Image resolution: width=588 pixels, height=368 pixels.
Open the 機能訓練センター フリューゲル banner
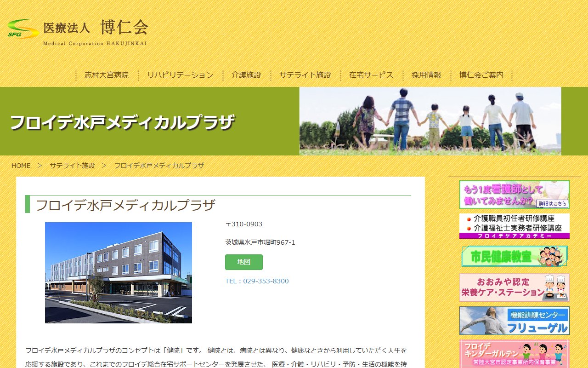point(514,321)
